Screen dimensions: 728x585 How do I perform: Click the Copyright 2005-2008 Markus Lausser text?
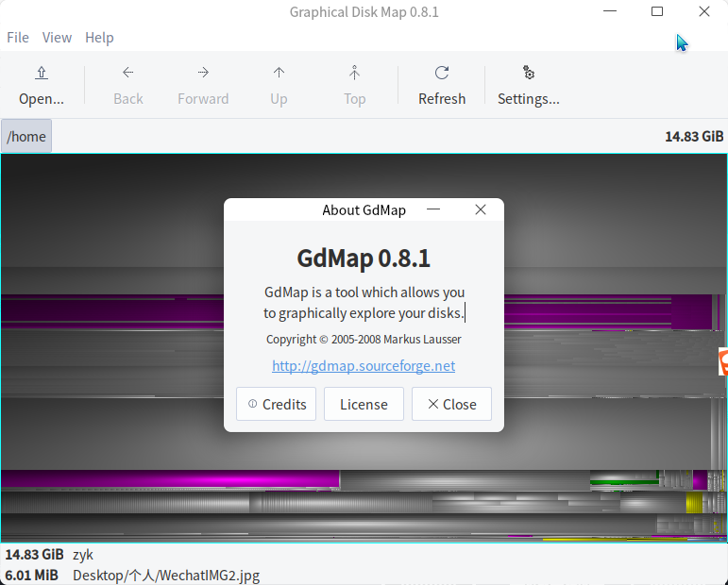coord(364,340)
